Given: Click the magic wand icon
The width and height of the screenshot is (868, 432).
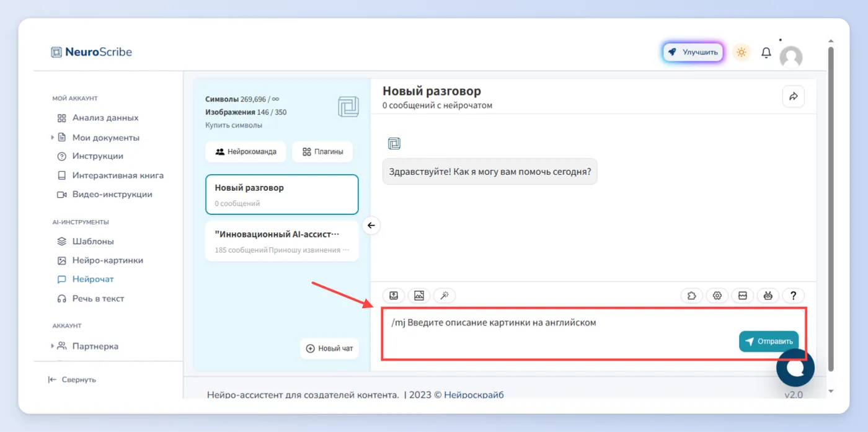Looking at the screenshot, I should (445, 296).
